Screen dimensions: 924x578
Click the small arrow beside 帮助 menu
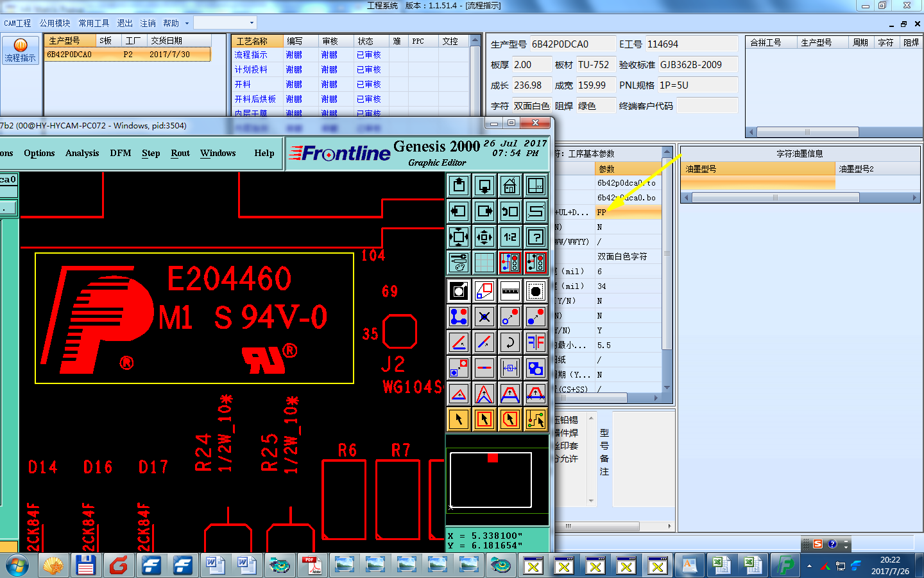tap(187, 23)
